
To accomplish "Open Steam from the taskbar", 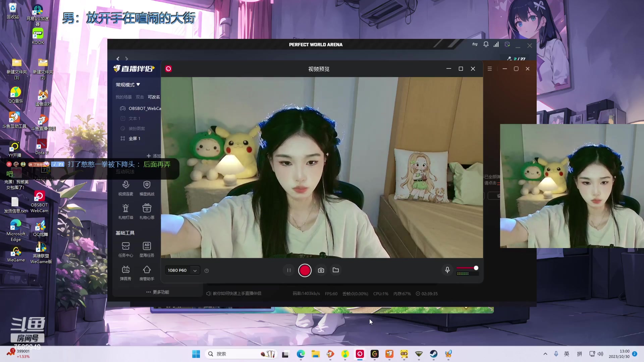I will tap(433, 354).
